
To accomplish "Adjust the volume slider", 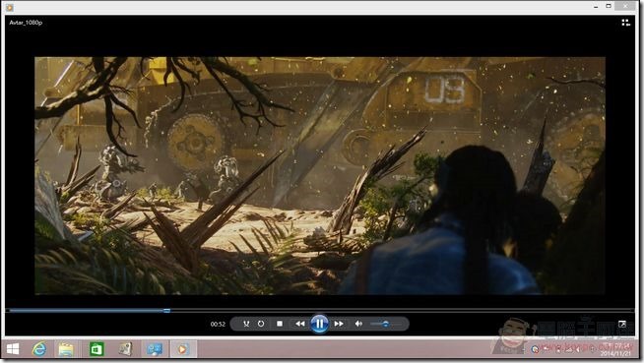I will (x=386, y=324).
